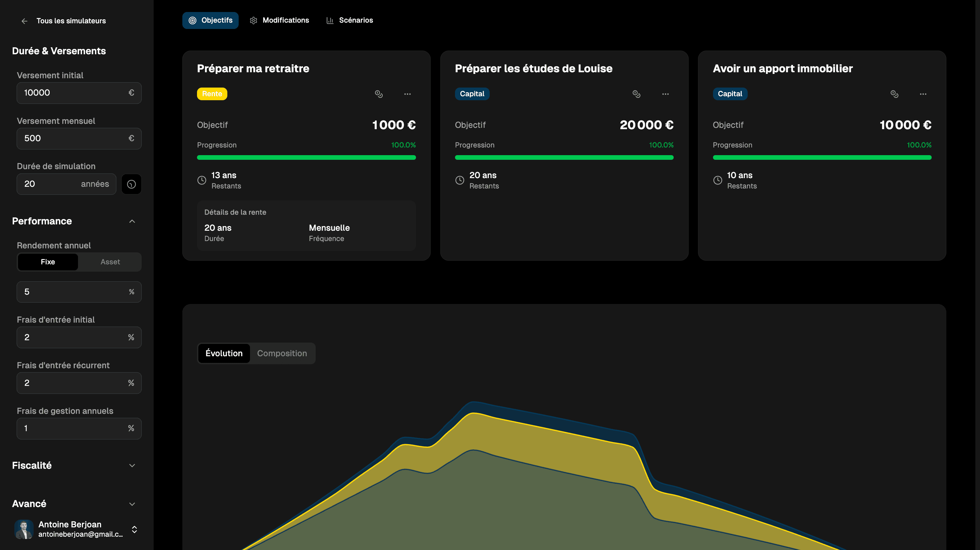
Task: Click the back arrow next to 'Tous les simulateurs'
Action: pyautogui.click(x=24, y=21)
